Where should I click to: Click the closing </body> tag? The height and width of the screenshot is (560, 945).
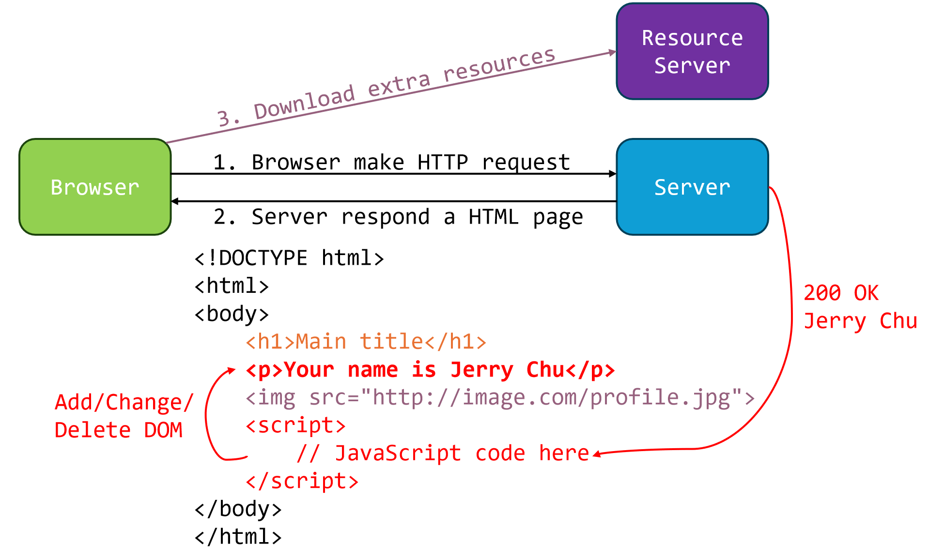238,509
